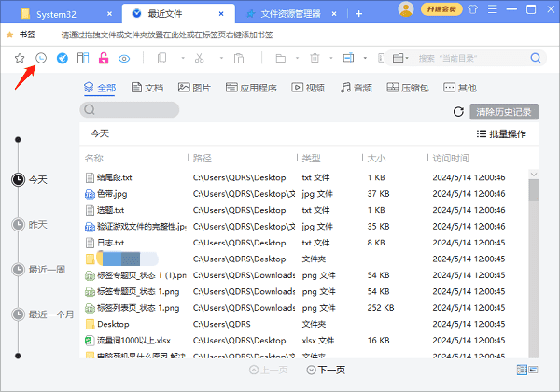Select 最近一周 on the timeline
560x392 pixels.
tap(38, 270)
